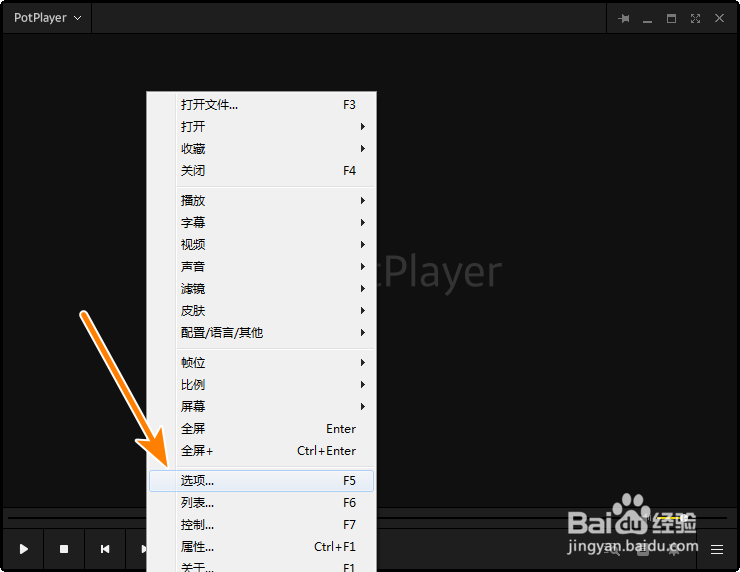The image size is (740, 572).
Task: Choose 打开文件... from the context menu
Action: tap(261, 105)
